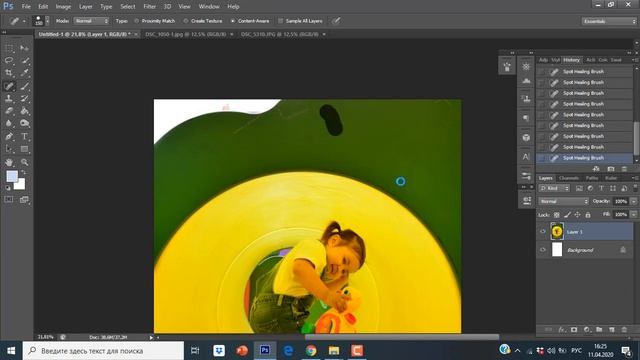This screenshot has width=640, height=360.
Task: Delete current state in History panel
Action: click(x=624, y=169)
